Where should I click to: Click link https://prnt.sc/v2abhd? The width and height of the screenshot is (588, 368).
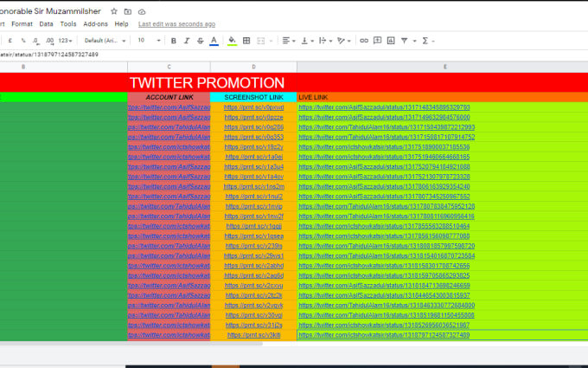[254, 266]
